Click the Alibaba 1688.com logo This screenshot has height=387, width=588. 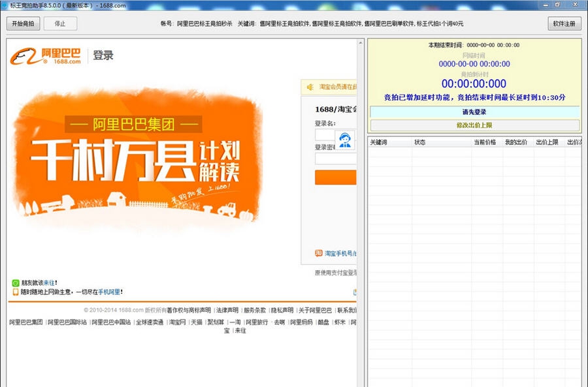click(x=45, y=56)
